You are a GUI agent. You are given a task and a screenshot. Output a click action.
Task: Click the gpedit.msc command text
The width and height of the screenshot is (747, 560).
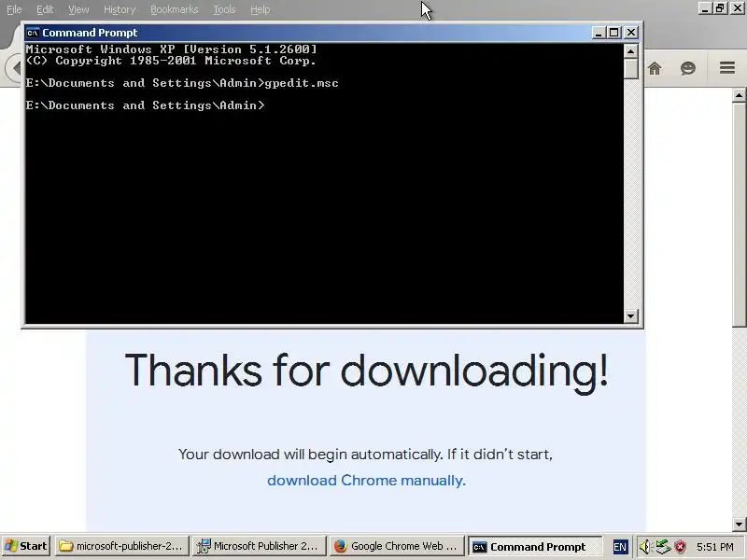click(x=302, y=83)
